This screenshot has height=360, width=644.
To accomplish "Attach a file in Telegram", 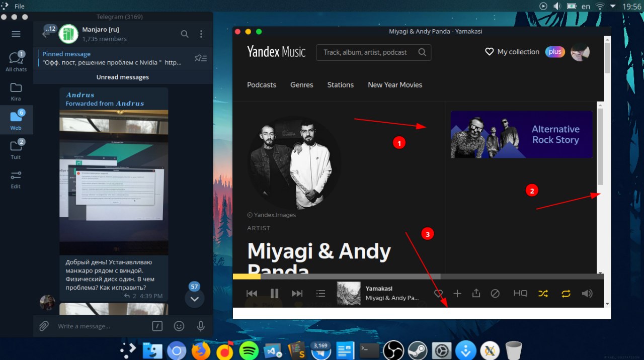I will [44, 326].
